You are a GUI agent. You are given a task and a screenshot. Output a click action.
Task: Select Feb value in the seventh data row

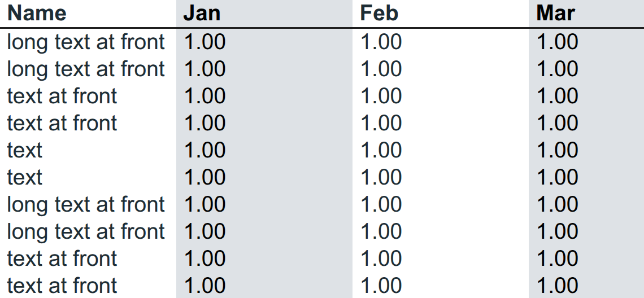tap(381, 204)
